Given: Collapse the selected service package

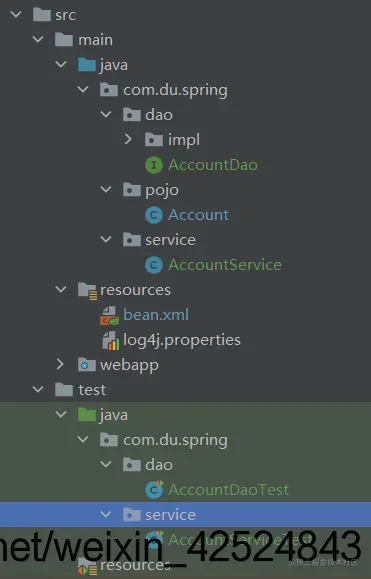Looking at the screenshot, I should pyautogui.click(x=106, y=514).
